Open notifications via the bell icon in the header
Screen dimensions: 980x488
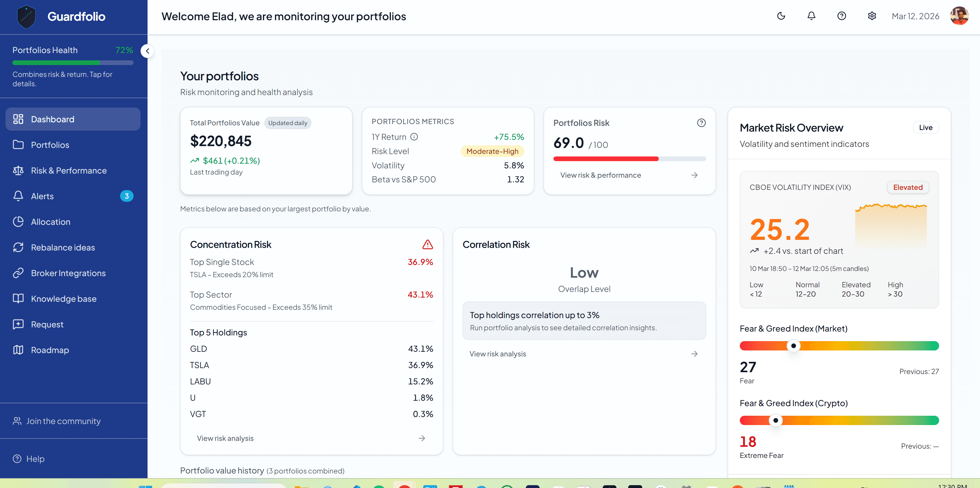(x=811, y=16)
